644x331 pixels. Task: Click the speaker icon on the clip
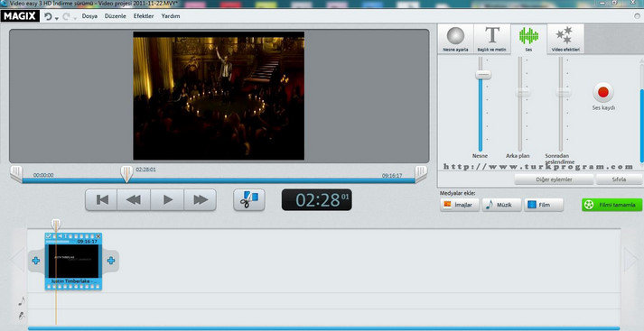pos(60,236)
